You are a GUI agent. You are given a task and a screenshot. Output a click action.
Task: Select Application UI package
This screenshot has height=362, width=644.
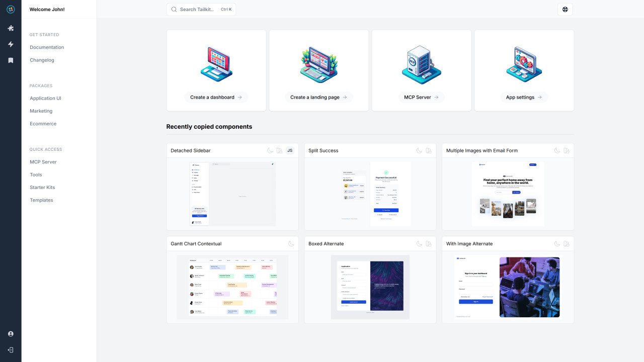(45, 98)
